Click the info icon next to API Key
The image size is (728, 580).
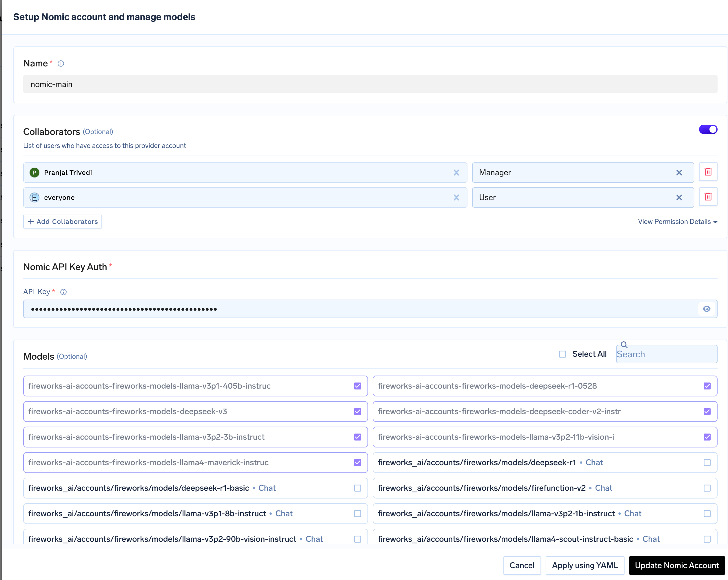[x=63, y=292]
